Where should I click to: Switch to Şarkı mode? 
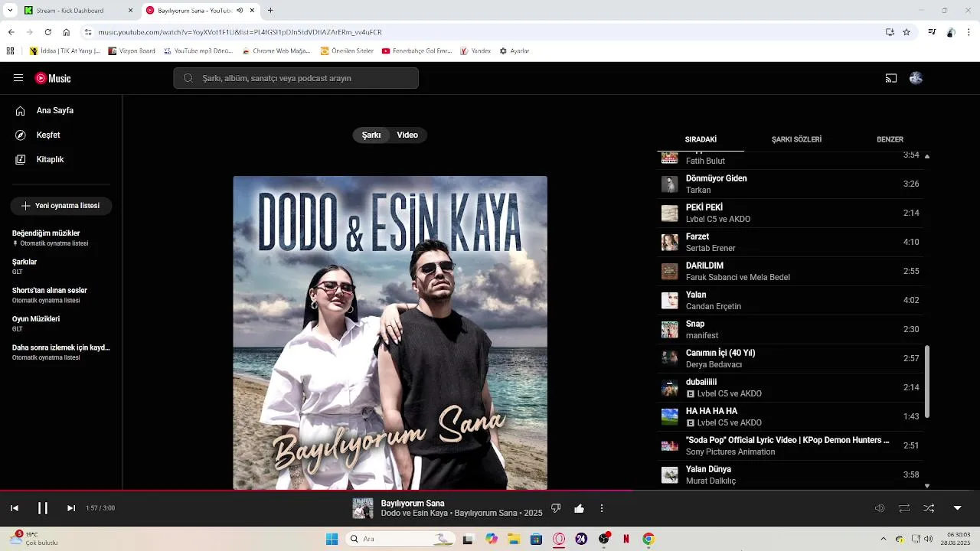pos(371,135)
